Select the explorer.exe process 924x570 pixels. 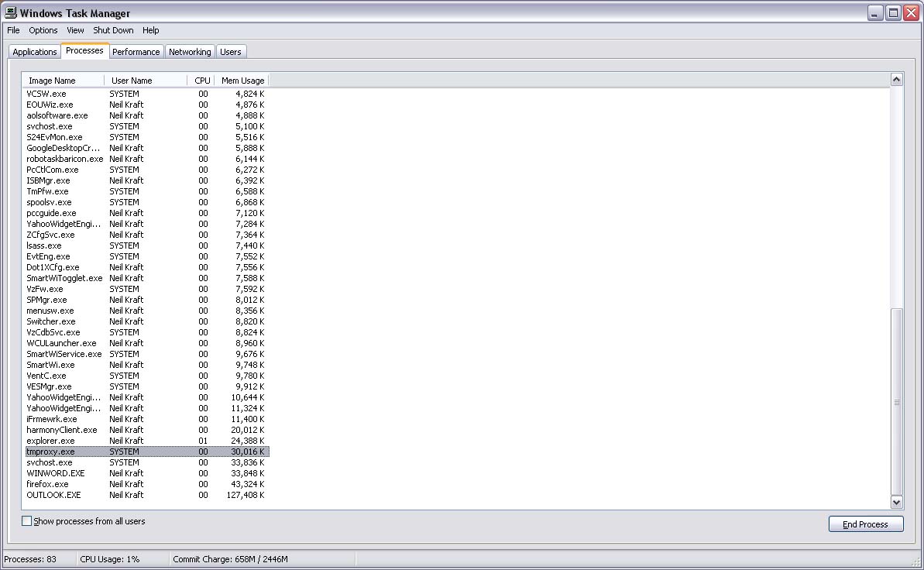click(147, 441)
